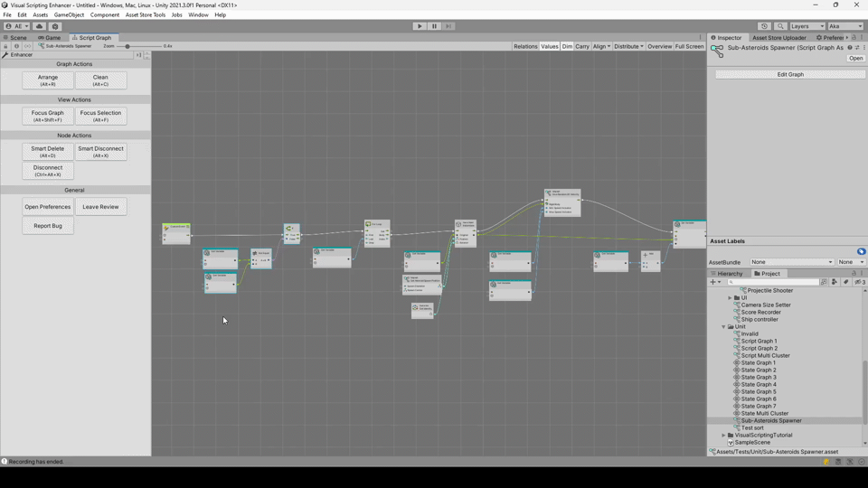
Task: Toggle the Inspector panel lock
Action: [x=854, y=38]
